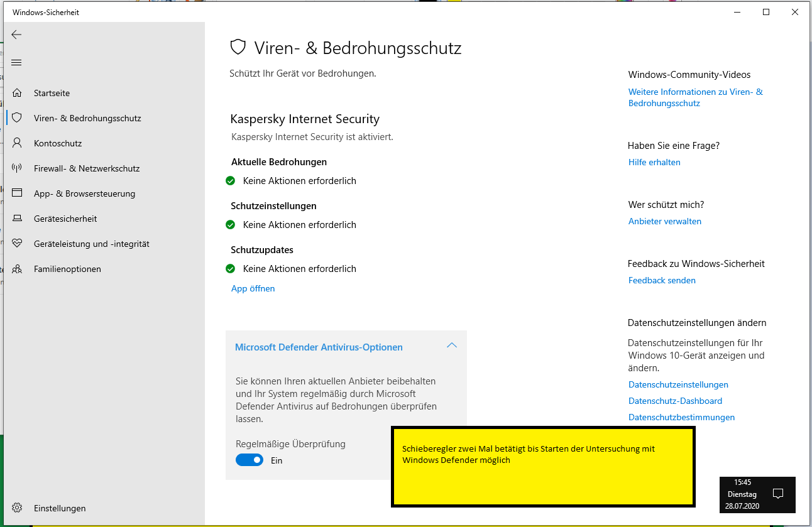Image resolution: width=812 pixels, height=527 pixels.
Task: Open the hamburger navigation menu
Action: tap(17, 63)
